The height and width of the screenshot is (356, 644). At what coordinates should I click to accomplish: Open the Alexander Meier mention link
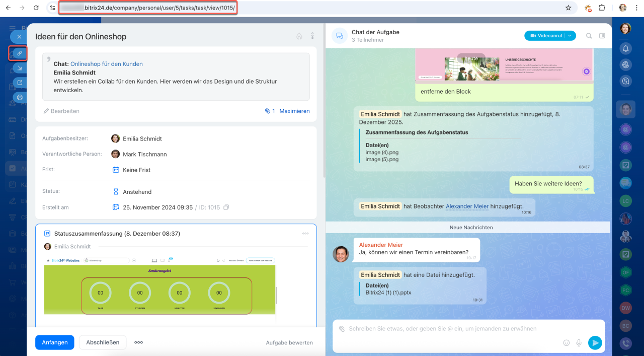click(x=467, y=206)
